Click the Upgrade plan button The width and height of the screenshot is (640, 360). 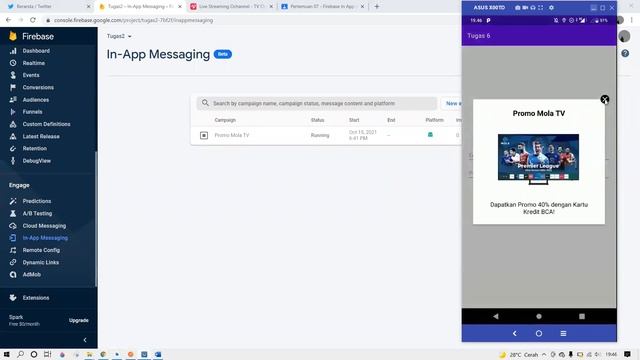point(79,320)
